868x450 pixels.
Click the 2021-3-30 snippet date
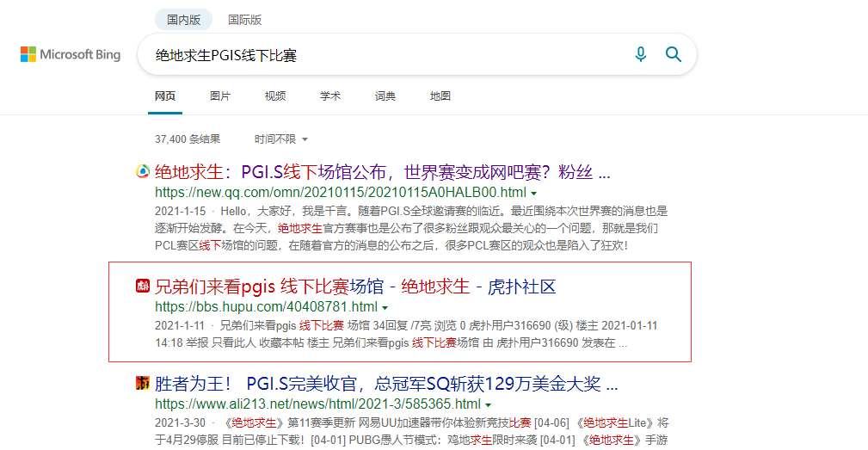(181, 422)
